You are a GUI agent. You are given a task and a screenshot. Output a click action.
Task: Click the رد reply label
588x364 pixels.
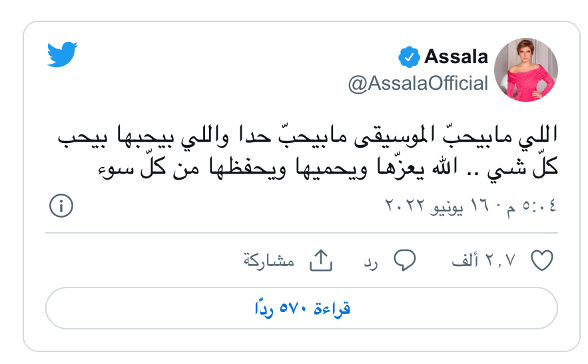tap(371, 262)
